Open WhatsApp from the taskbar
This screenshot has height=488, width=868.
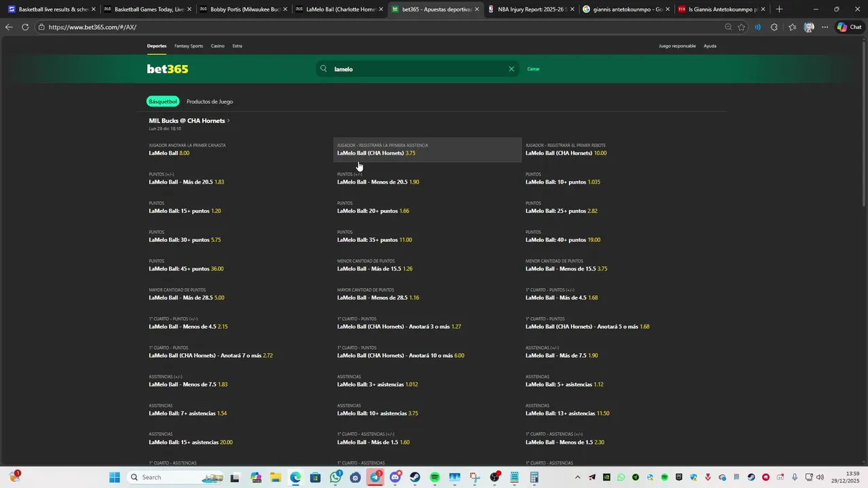[x=336, y=477]
